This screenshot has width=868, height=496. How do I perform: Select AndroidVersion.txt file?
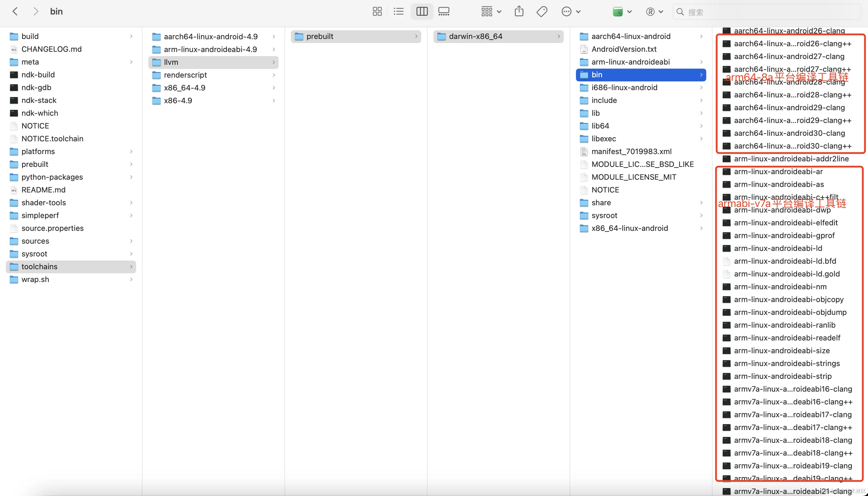coord(624,49)
